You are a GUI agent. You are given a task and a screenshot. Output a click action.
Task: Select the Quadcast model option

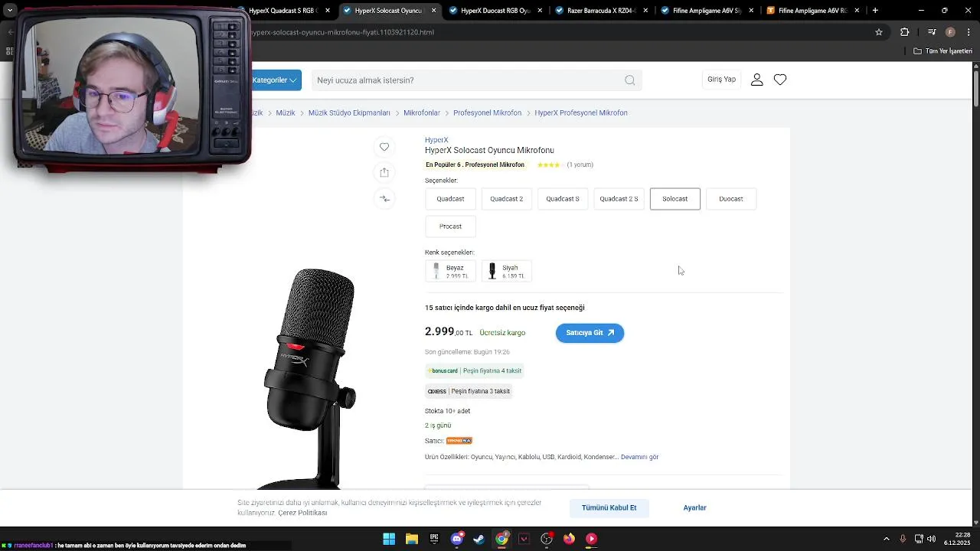click(450, 199)
